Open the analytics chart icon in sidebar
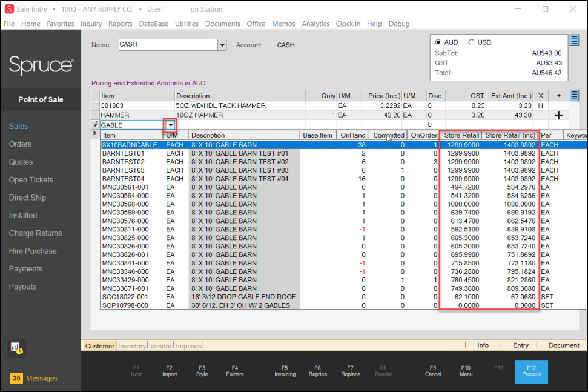This screenshot has width=588, height=392. tap(16, 348)
